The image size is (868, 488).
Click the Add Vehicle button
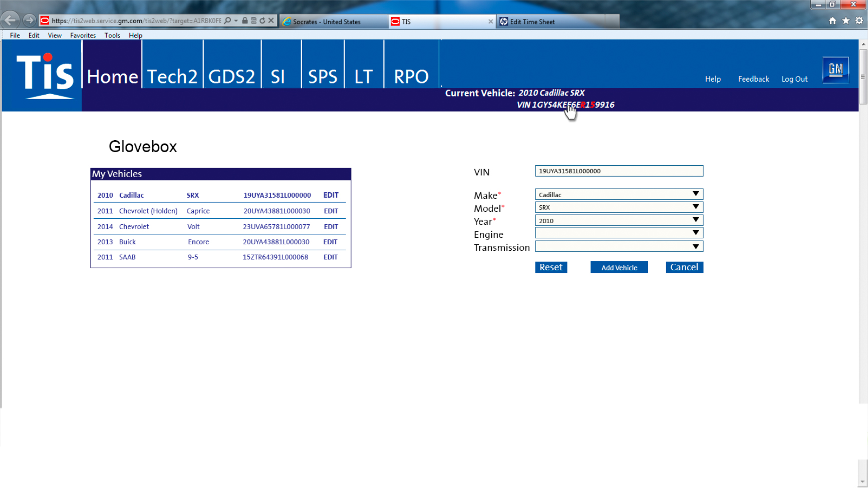tap(619, 267)
